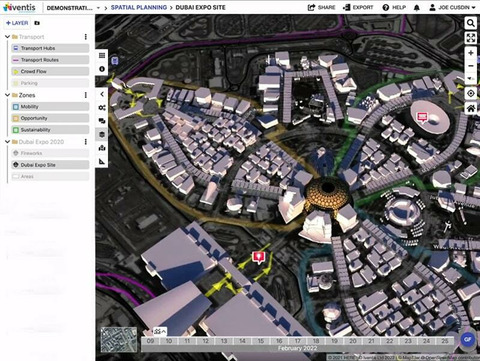Toggle the Opportunity zone layer
Screen dimensions: 480x361
tap(50, 118)
